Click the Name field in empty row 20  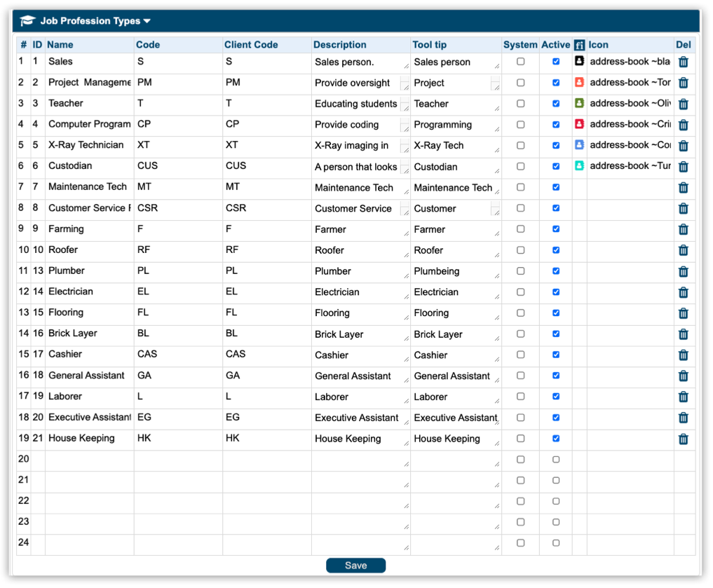(x=89, y=460)
